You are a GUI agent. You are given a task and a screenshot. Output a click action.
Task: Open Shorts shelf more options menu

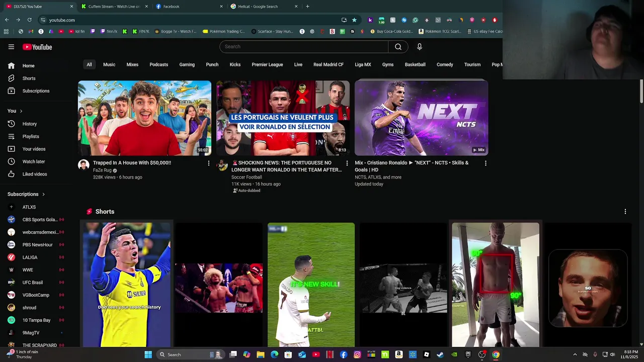click(x=625, y=212)
